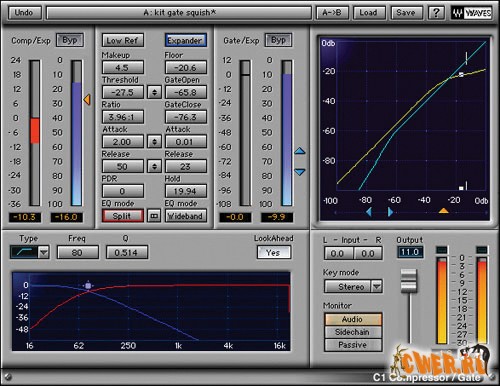The image size is (500, 386).
Task: Click the Threshold value stepper arrows
Action: tap(154, 92)
